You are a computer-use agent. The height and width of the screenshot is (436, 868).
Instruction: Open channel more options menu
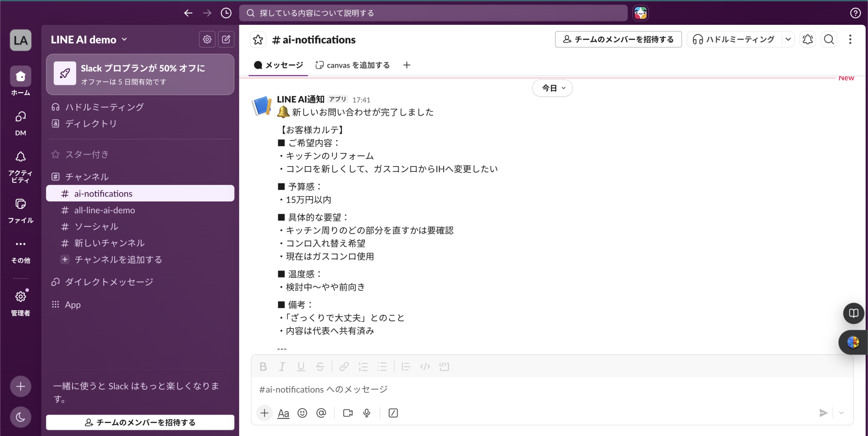[850, 39]
